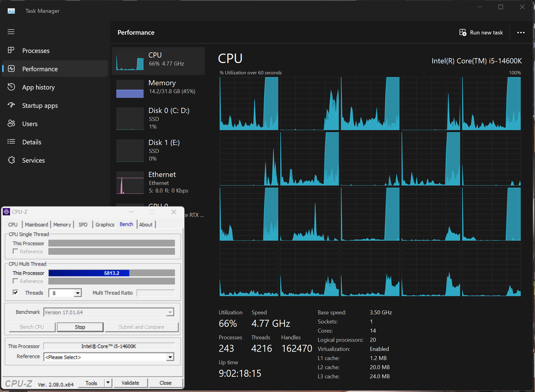Click the Performance pulse icon
Screen dimensions: 535x392
tap(11, 69)
